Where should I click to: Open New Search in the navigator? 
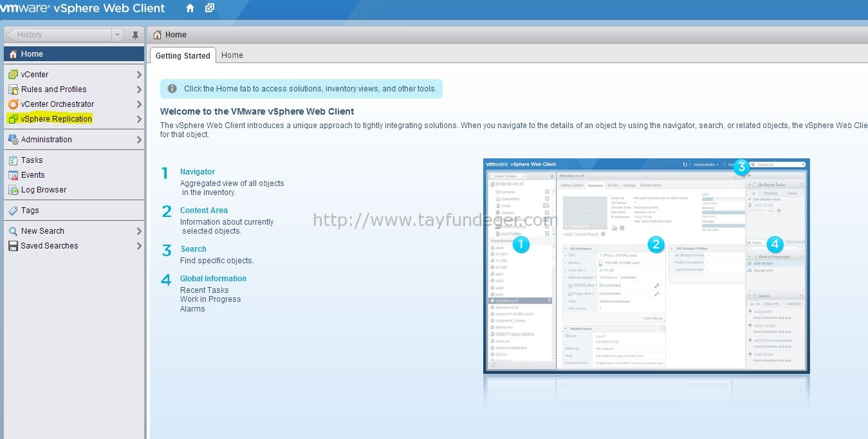click(74, 231)
